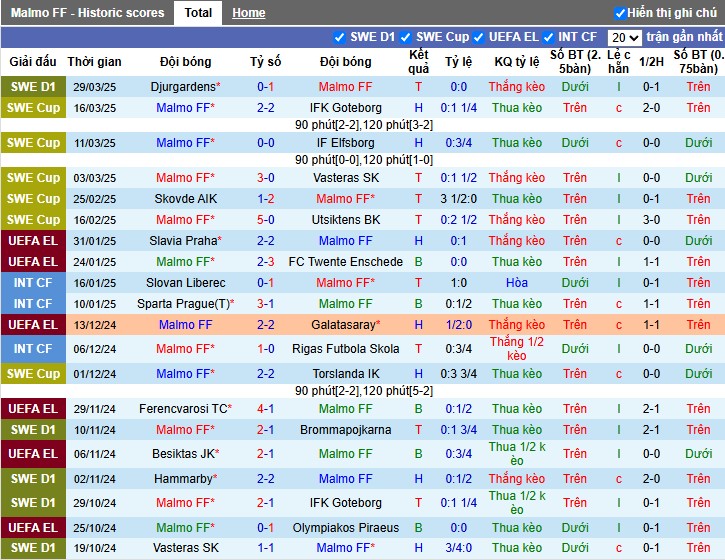The height and width of the screenshot is (560, 725).
Task: Click Besiktas JK team name
Action: (x=184, y=454)
